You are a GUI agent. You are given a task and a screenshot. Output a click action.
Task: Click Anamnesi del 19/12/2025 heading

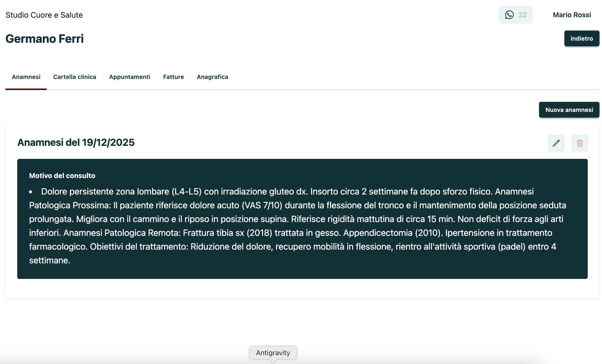(76, 143)
